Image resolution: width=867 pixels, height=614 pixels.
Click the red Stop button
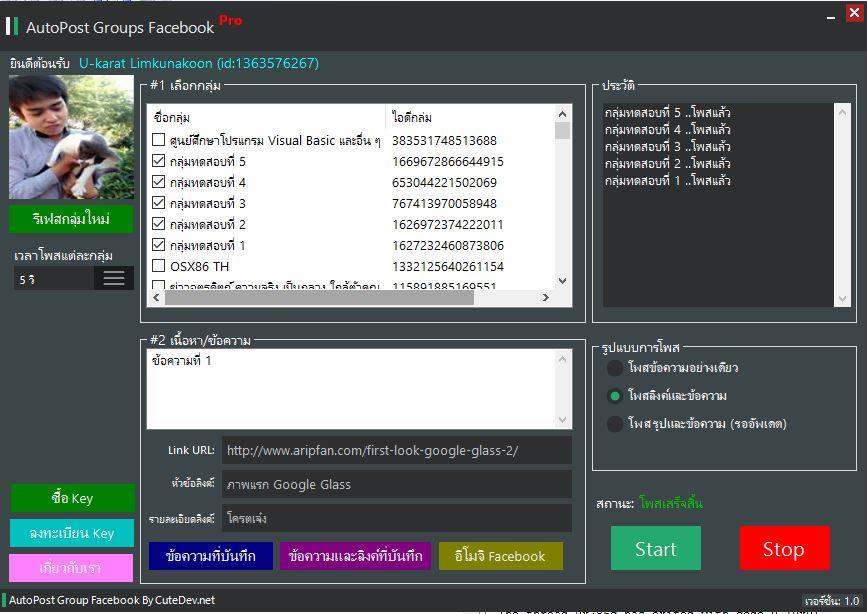click(785, 548)
